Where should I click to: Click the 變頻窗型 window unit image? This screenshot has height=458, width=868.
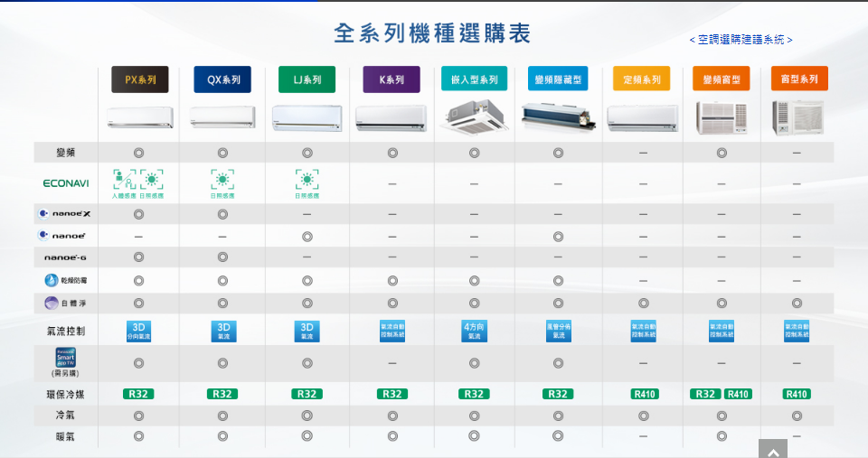click(722, 117)
